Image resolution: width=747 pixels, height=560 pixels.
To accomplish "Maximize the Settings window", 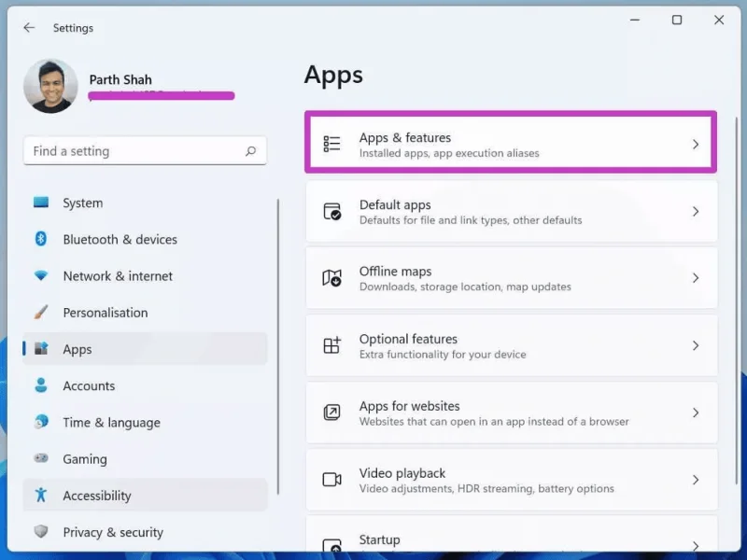I will click(677, 20).
